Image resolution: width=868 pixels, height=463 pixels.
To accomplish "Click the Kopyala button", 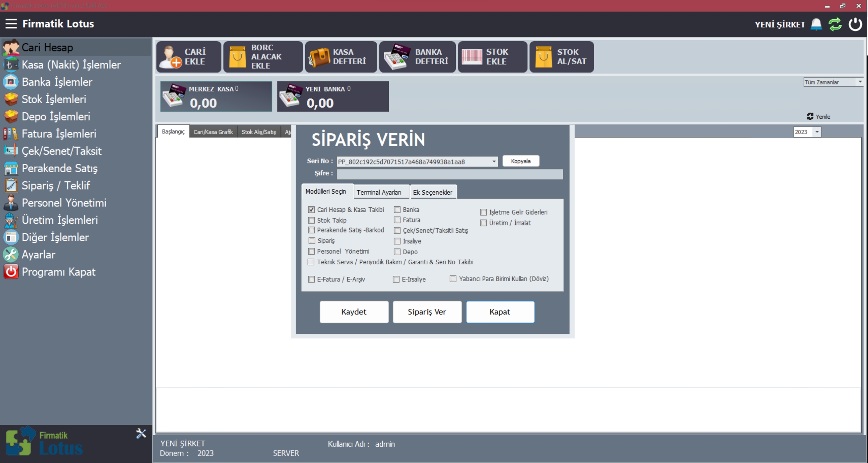I will pos(521,161).
